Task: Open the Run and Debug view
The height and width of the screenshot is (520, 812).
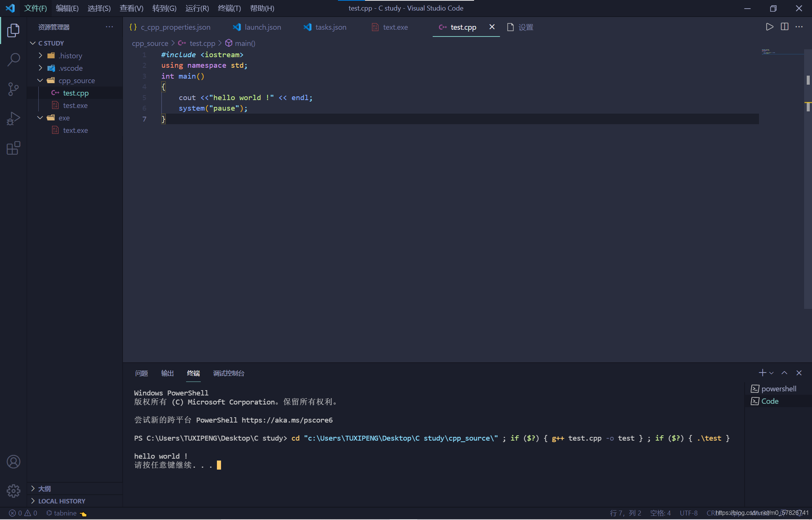Action: tap(14, 118)
